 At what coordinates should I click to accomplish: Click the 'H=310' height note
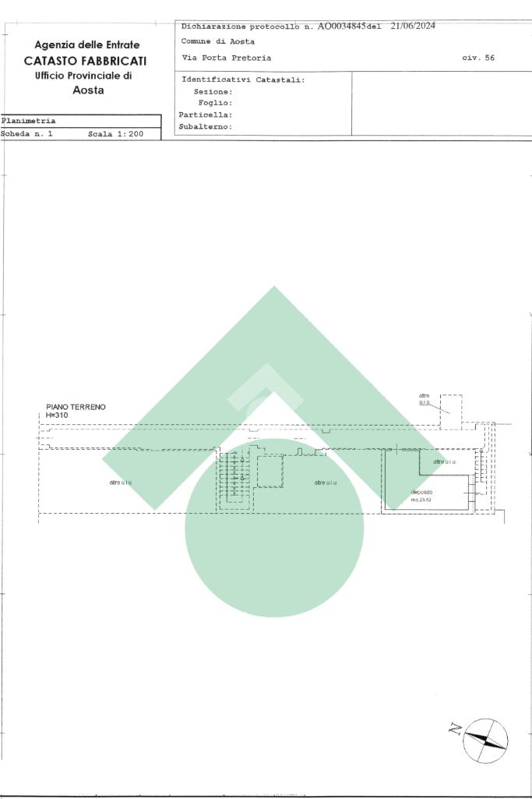click(57, 415)
